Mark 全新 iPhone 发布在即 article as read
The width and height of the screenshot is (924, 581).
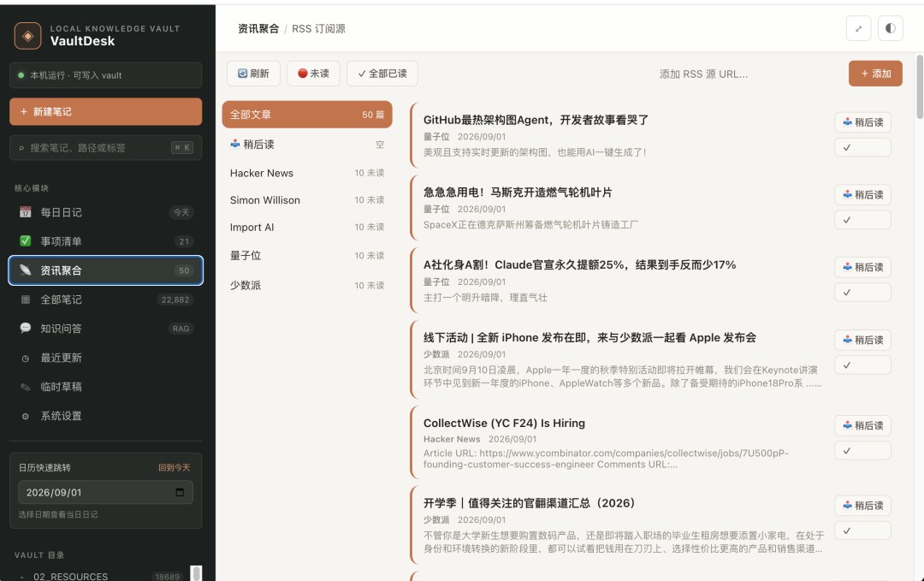pos(862,365)
